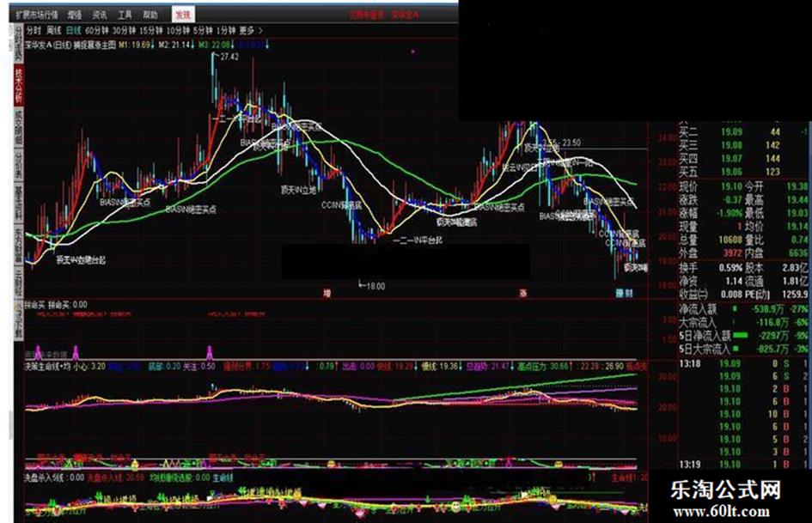Click the 27.42 high price marker
Image resolution: width=812 pixels, height=523 pixels.
(x=229, y=57)
